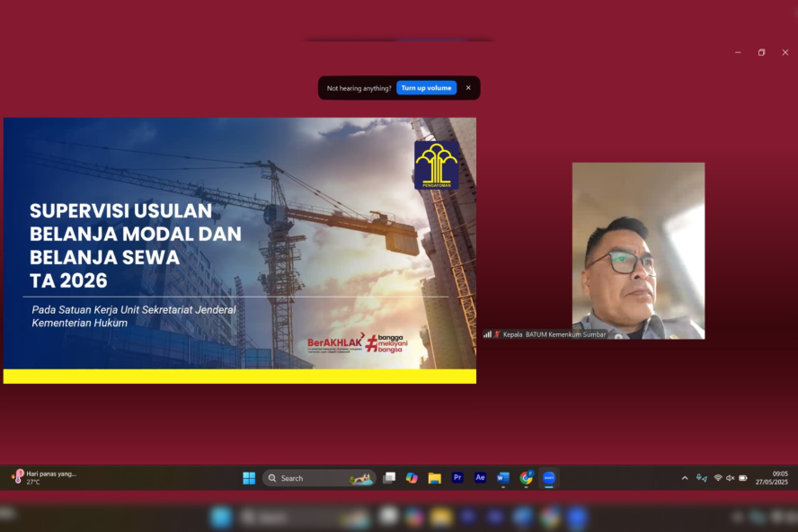798x532 pixels.
Task: Switch to Google Chrome in the taskbar
Action: tap(527, 478)
